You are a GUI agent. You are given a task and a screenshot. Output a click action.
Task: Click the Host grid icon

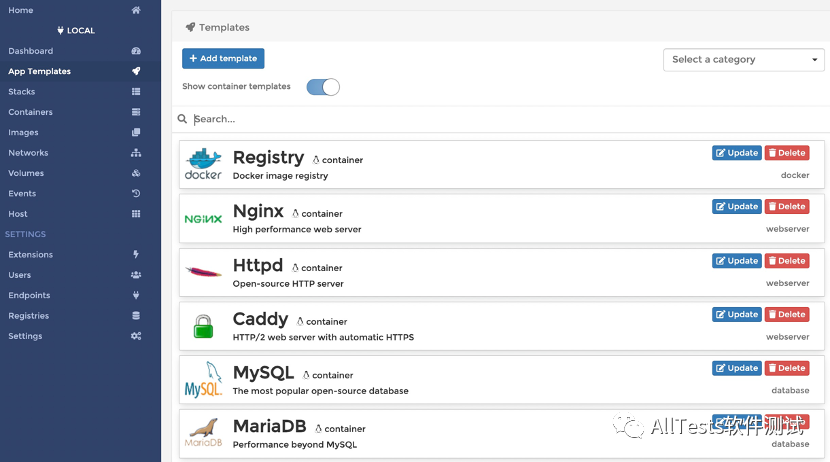(136, 214)
